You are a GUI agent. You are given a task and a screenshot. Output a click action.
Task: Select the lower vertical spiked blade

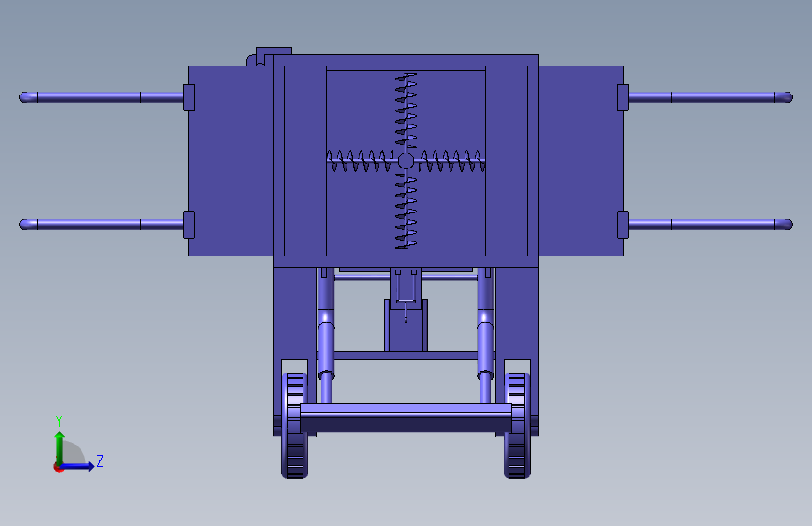(x=406, y=211)
